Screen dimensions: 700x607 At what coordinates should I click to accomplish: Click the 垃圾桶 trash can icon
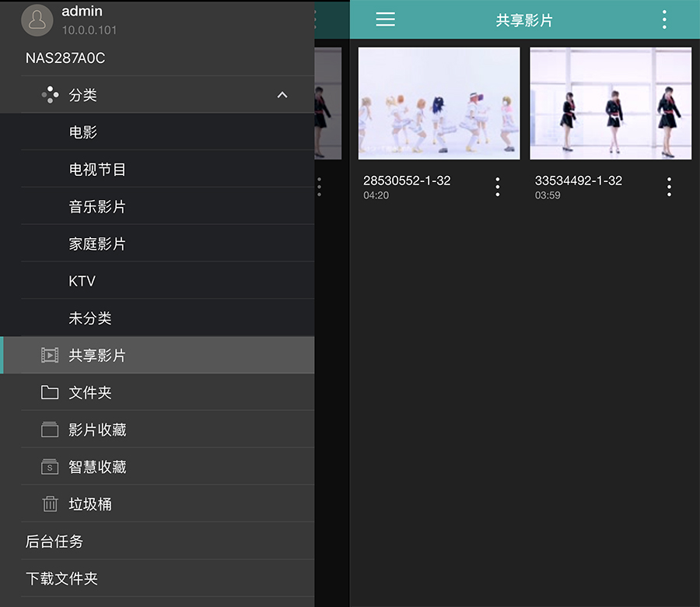point(50,504)
